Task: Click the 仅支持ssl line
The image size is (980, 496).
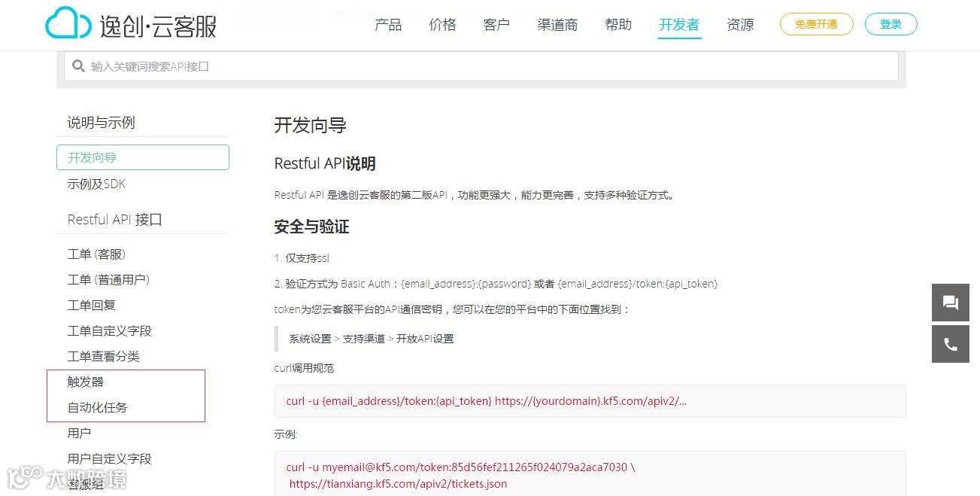Action: pyautogui.click(x=302, y=258)
